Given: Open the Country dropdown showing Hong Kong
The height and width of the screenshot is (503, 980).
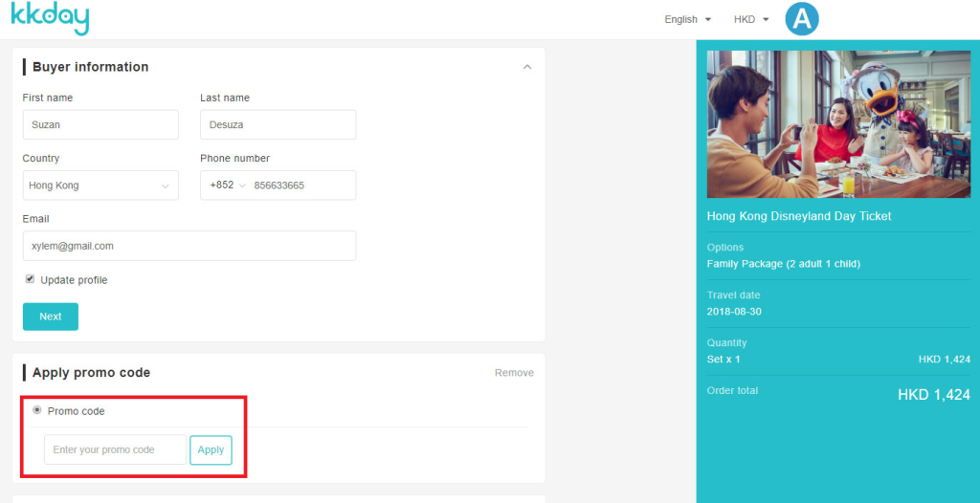Looking at the screenshot, I should coord(100,186).
